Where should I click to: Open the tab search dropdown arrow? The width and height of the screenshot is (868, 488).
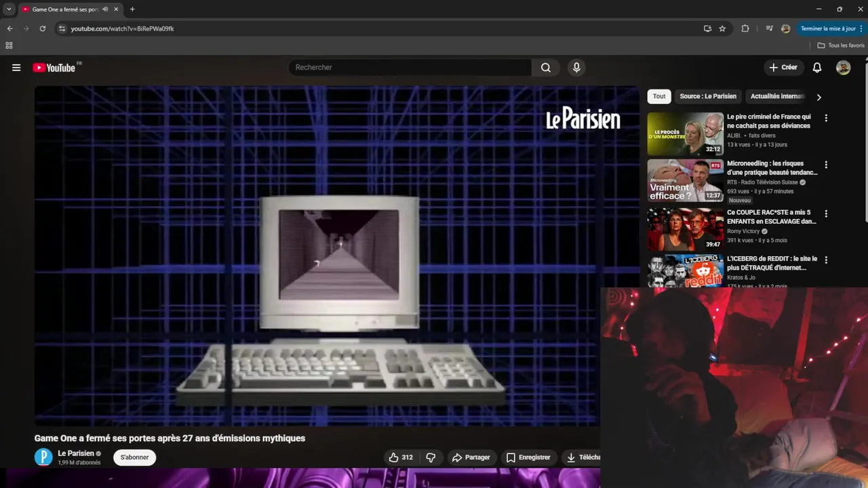point(9,9)
